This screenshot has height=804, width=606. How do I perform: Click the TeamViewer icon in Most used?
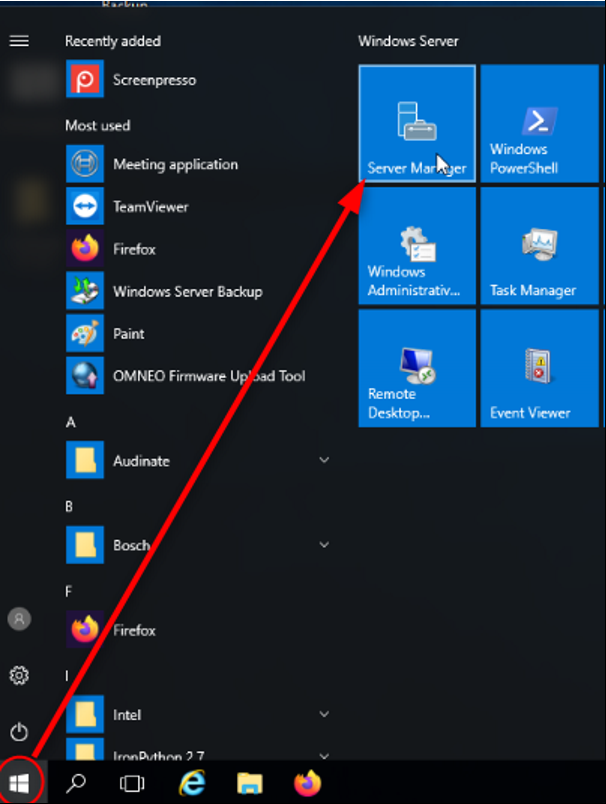coord(85,206)
